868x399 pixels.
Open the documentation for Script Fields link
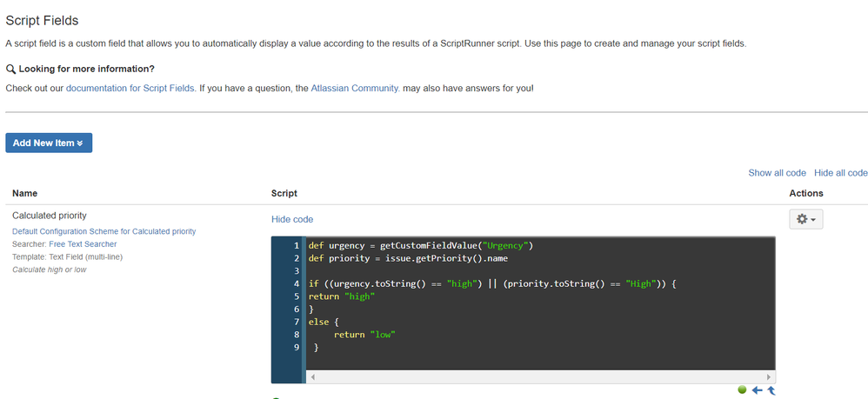130,88
